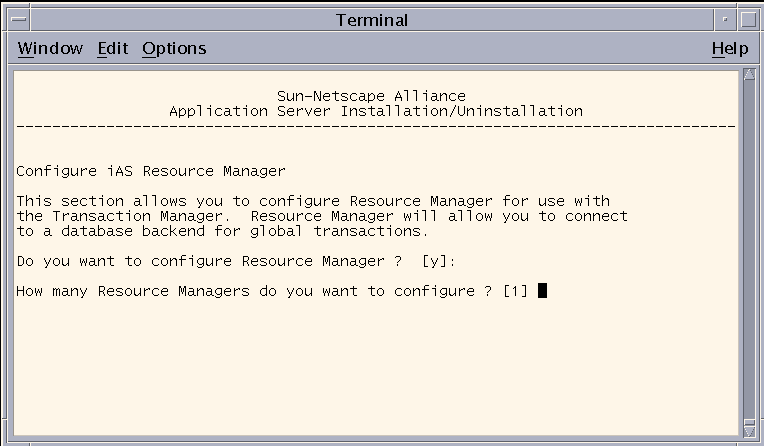Screen dimensions: 764x446
Task: Click the scrollbar up arrow
Action: [749, 74]
